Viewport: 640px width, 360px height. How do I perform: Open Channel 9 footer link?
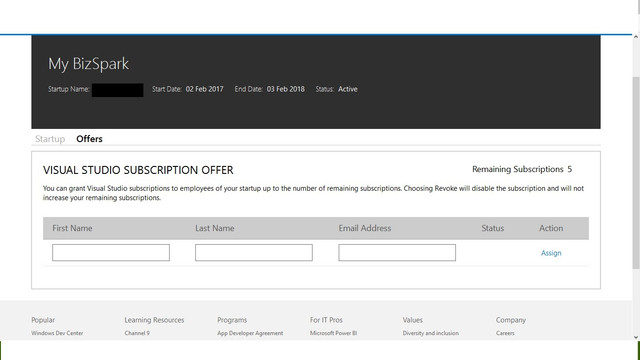(x=137, y=333)
